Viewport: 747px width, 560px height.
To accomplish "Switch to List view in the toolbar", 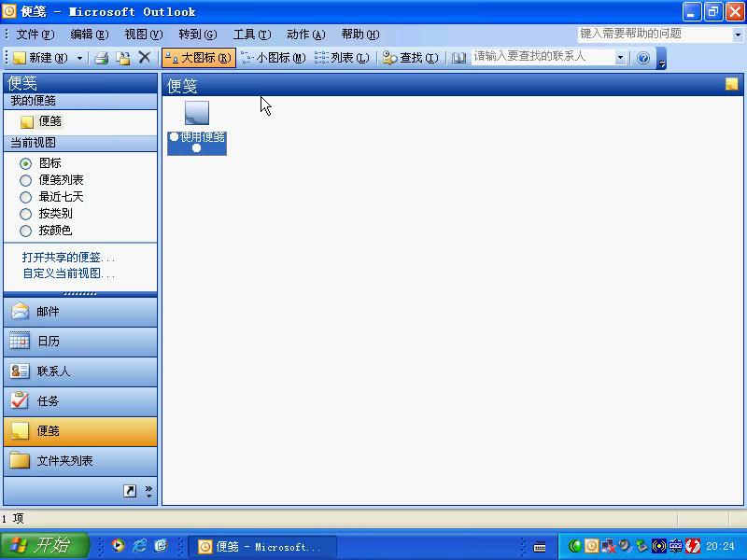I will click(x=343, y=58).
